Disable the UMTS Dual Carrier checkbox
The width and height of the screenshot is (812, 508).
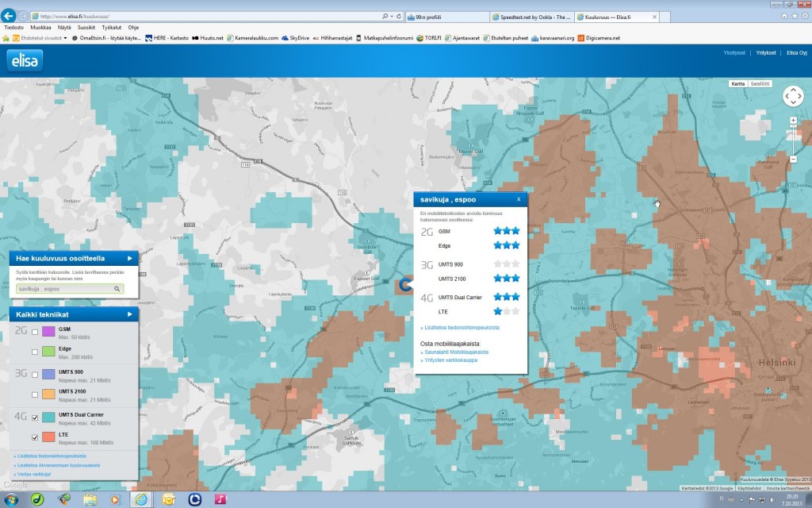pos(35,417)
